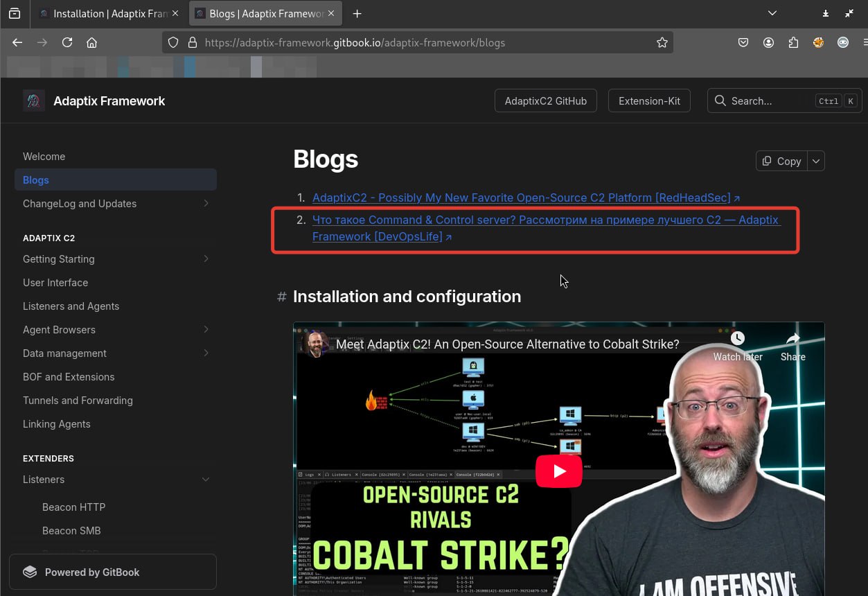868x596 pixels.
Task: Click the video Share arrow
Action: tap(793, 338)
